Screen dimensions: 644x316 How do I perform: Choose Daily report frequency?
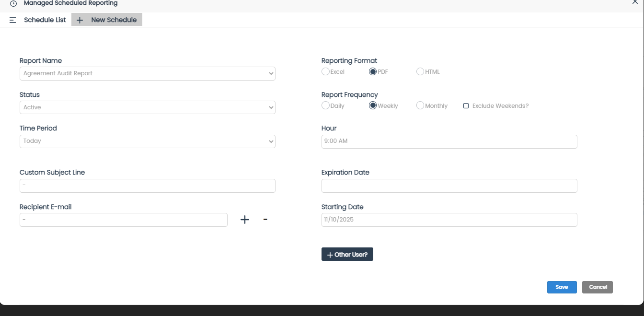pos(325,106)
